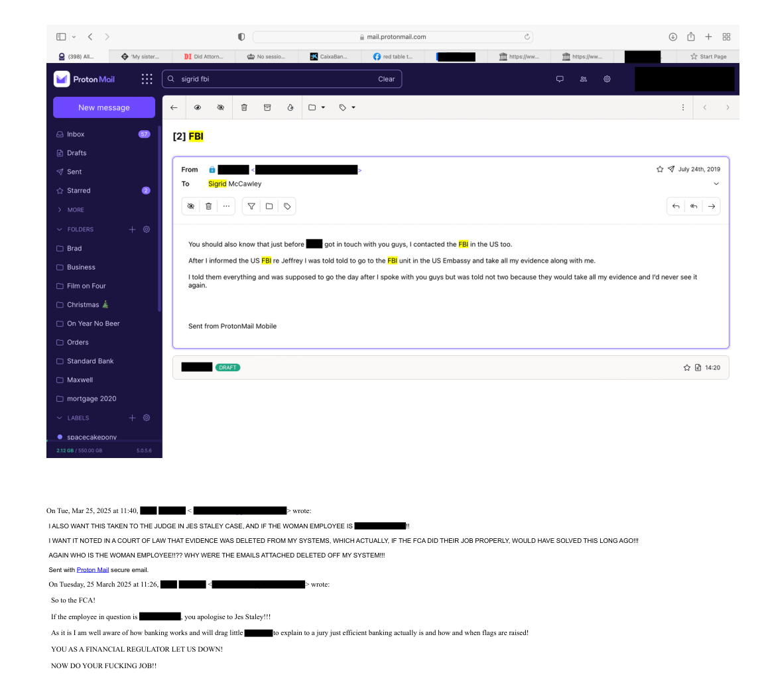Mark conversation as unread using crossed-eye toolbar icon
Image resolution: width=764 pixels, height=700 pixels.
pyautogui.click(x=221, y=107)
